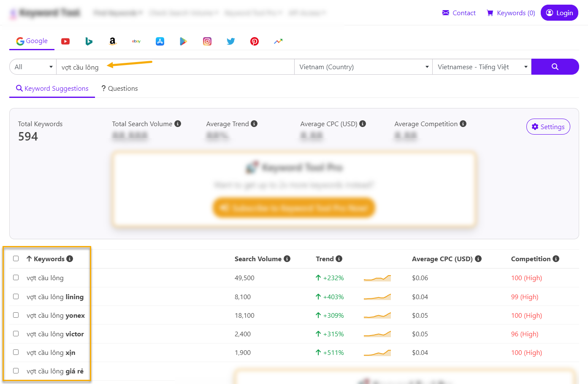Open the All search type dropdown
588x384 pixels.
[x=33, y=67]
